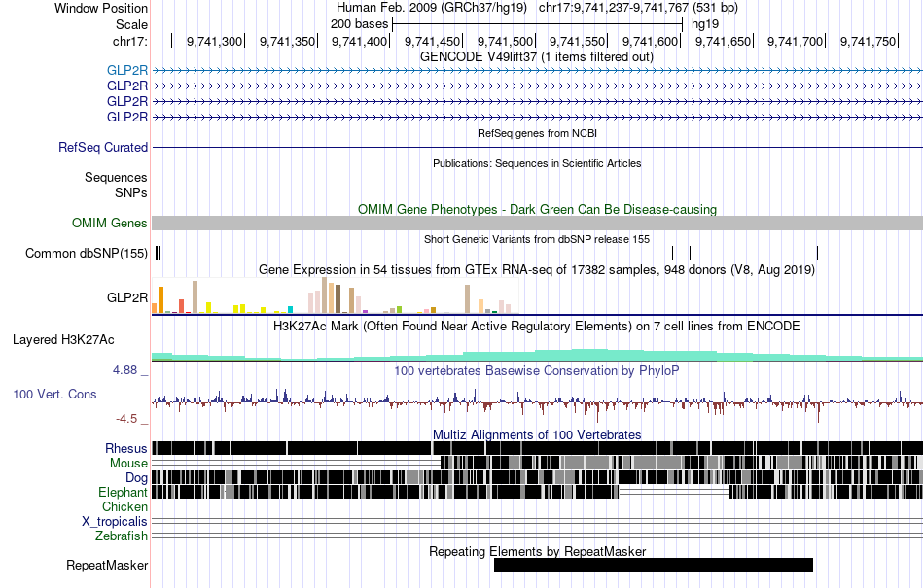
Task: Click the black RepeatMasker element block
Action: pos(654,565)
